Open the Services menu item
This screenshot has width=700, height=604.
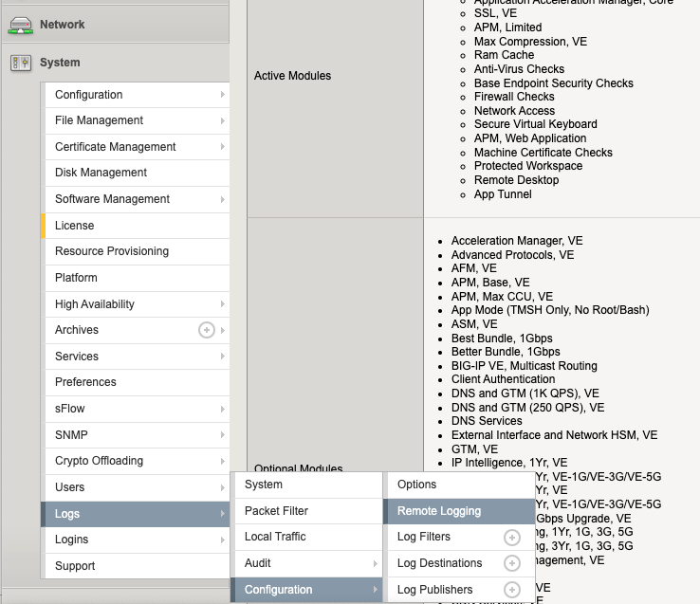(x=137, y=357)
